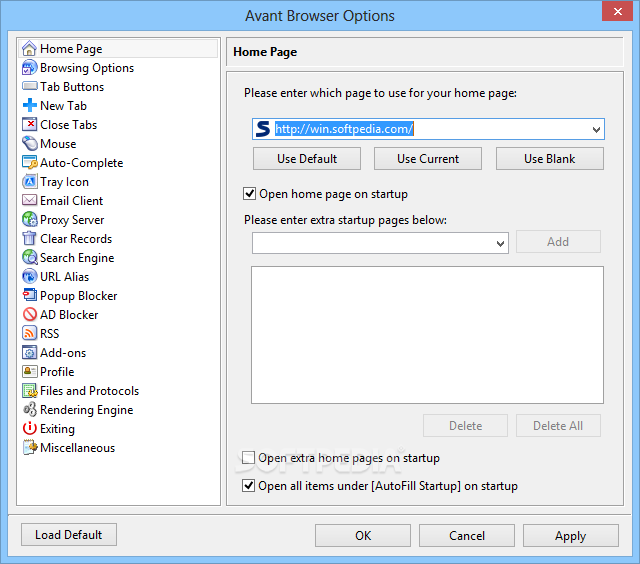Toggle Open all items under AutoFill Startup
Image resolution: width=640 pixels, height=564 pixels.
coord(248,486)
